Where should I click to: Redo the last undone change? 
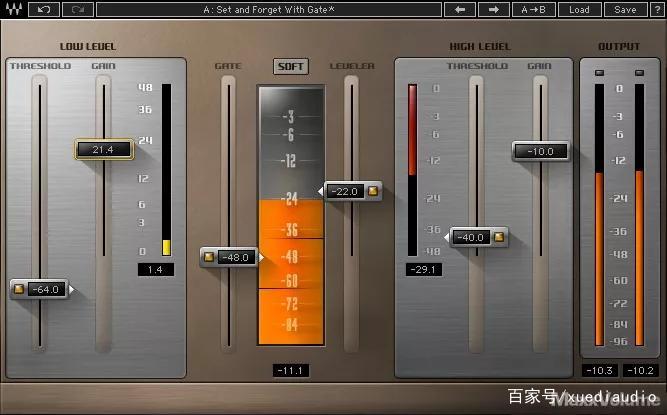78,9
